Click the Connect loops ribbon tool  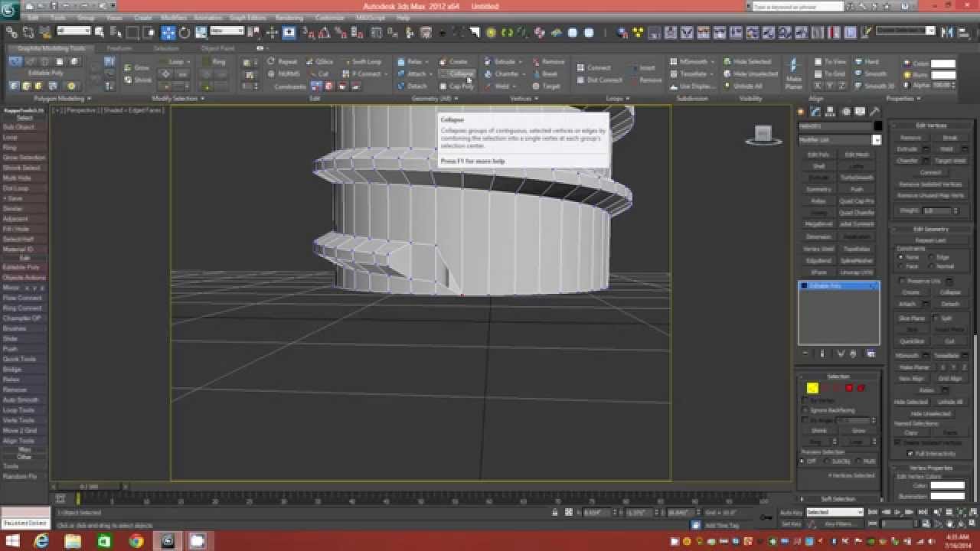(593, 67)
